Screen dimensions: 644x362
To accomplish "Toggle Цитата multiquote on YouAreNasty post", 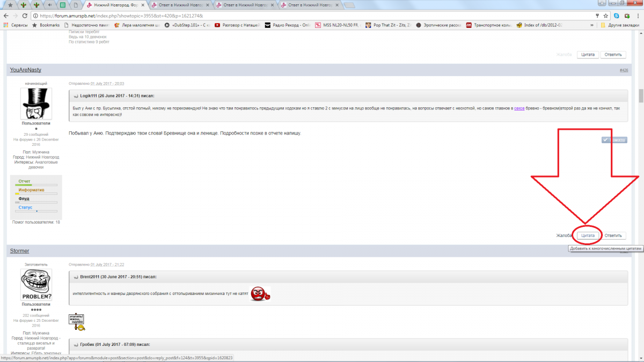I will click(588, 235).
